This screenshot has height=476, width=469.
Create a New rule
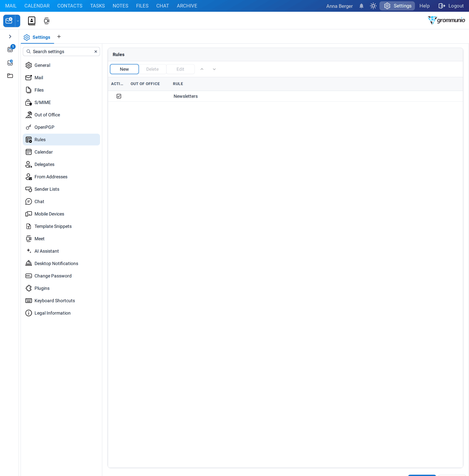[124, 69]
